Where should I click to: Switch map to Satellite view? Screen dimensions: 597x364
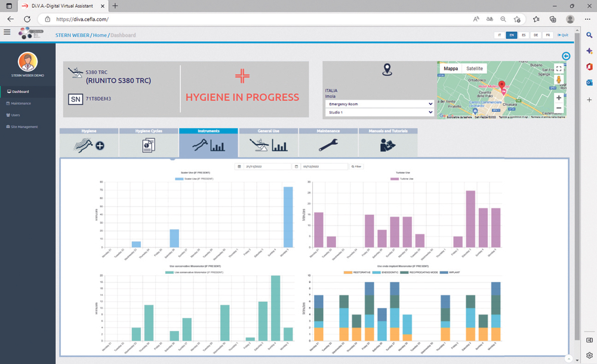pos(475,69)
